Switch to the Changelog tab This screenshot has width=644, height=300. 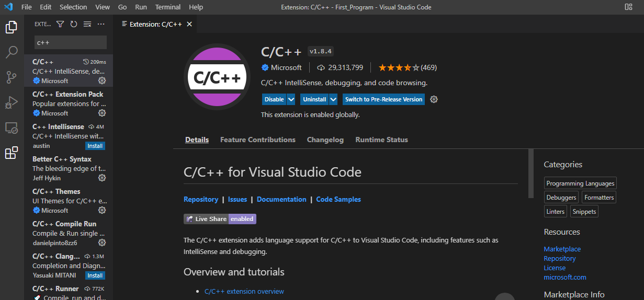[x=325, y=140]
